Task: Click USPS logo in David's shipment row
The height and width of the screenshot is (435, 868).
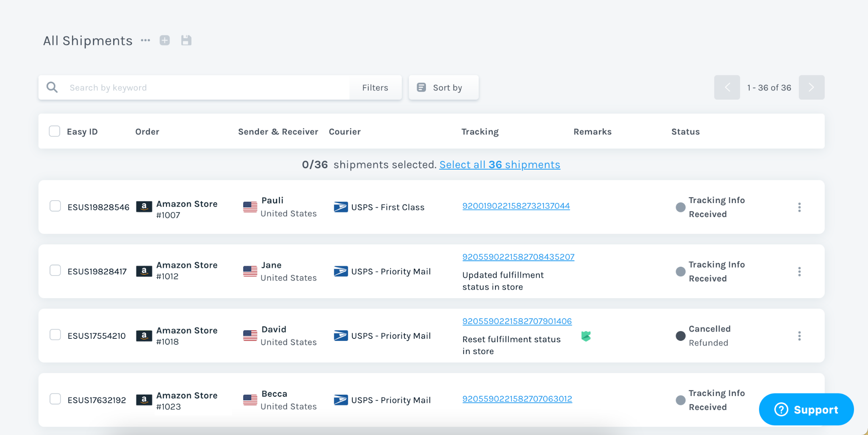Action: click(x=341, y=336)
